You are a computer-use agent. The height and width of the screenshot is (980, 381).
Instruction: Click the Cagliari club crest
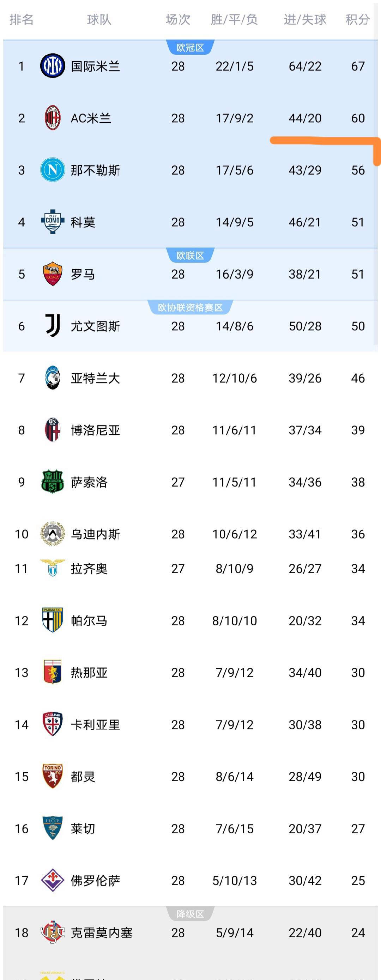click(x=53, y=724)
